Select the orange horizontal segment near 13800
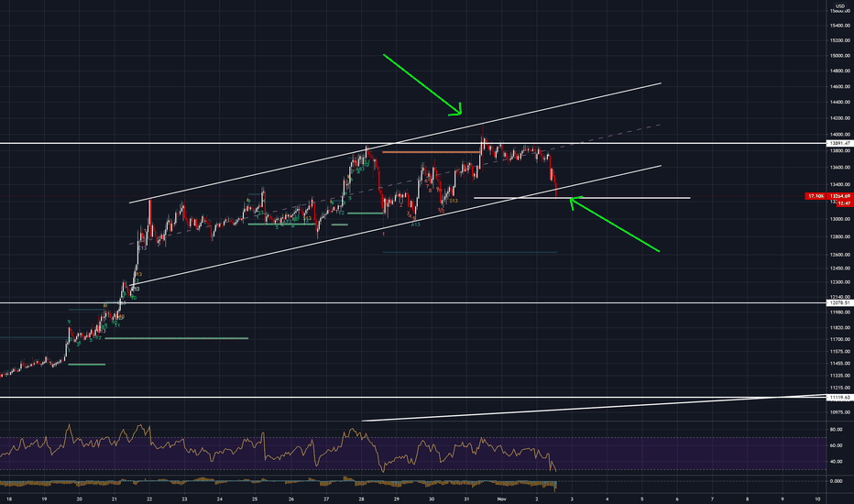 431,152
